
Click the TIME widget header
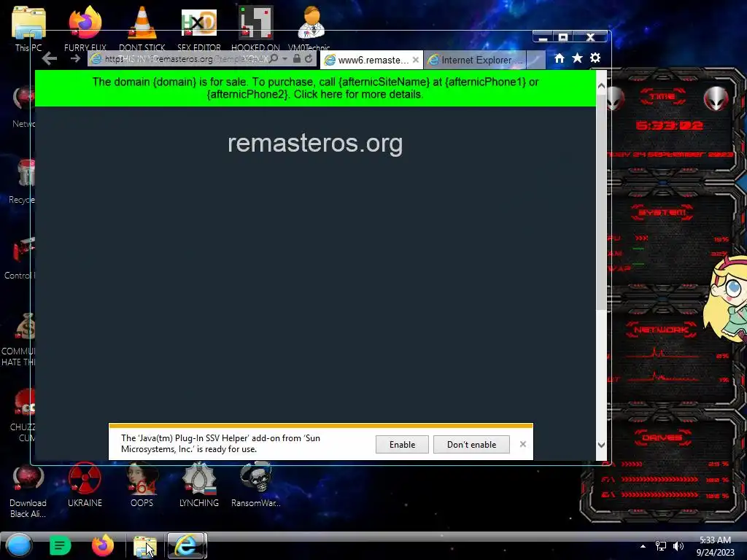pyautogui.click(x=662, y=97)
